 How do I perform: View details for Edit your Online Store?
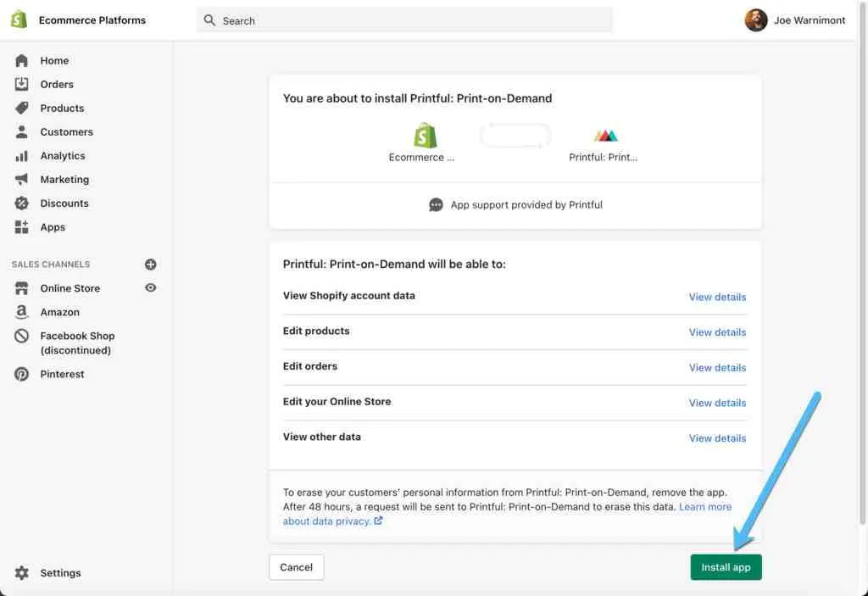click(x=717, y=403)
